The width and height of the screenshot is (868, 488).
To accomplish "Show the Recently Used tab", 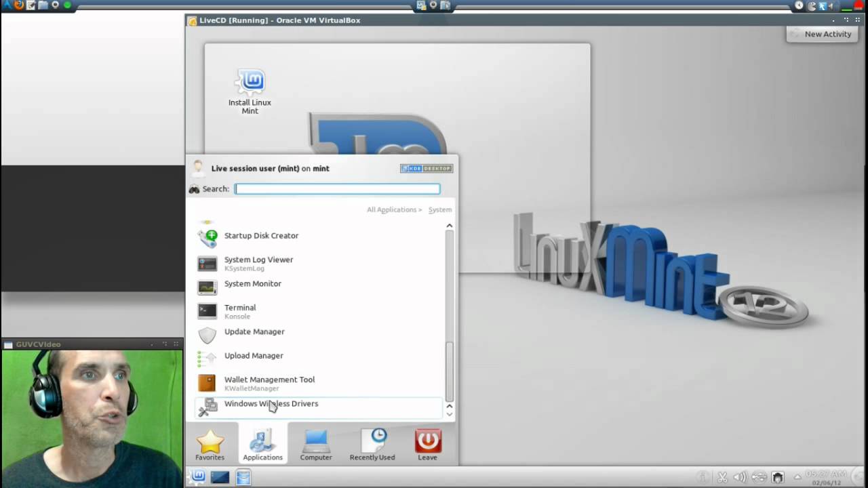I will 372,445.
